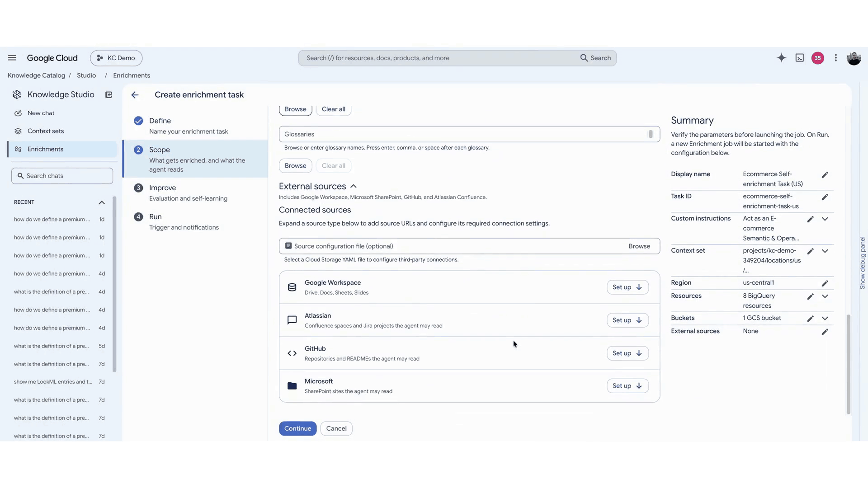Edit Custom instructions pencil icon
Image resolution: width=868 pixels, height=488 pixels.
810,219
